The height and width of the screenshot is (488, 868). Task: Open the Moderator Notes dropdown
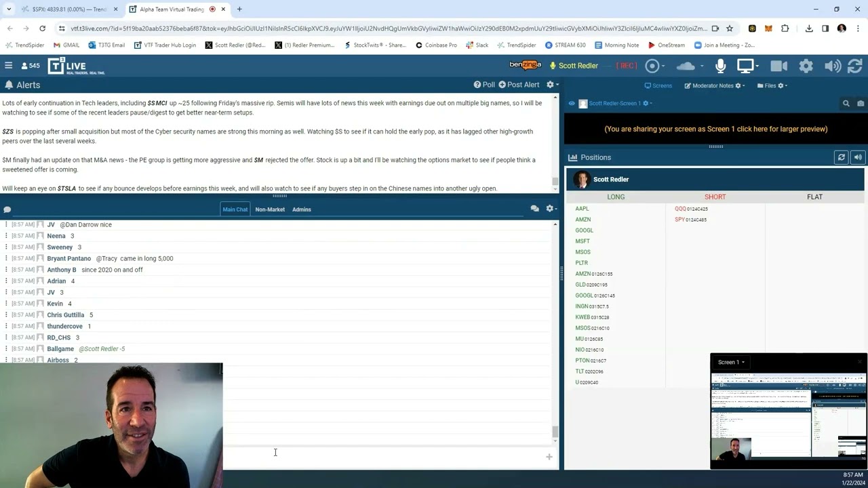714,85
